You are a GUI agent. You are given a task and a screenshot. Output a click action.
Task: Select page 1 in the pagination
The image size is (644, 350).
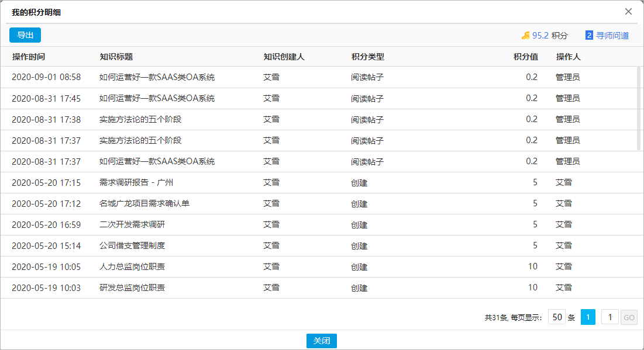(588, 317)
